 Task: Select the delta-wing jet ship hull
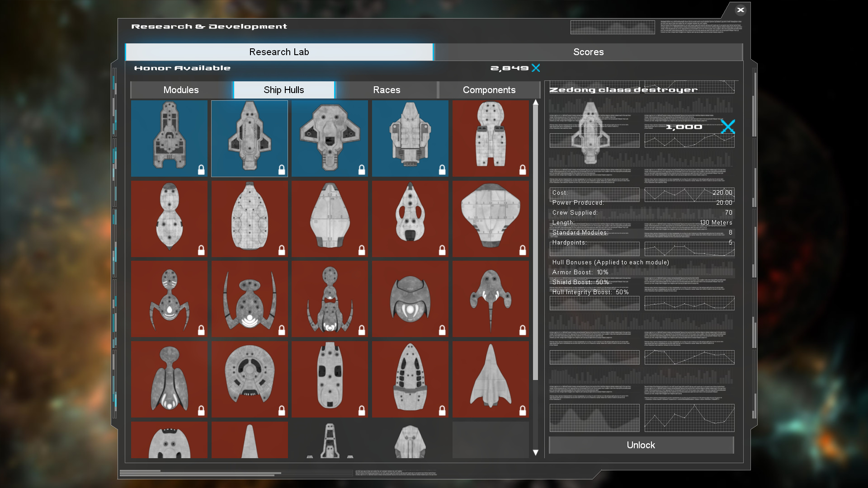click(491, 379)
